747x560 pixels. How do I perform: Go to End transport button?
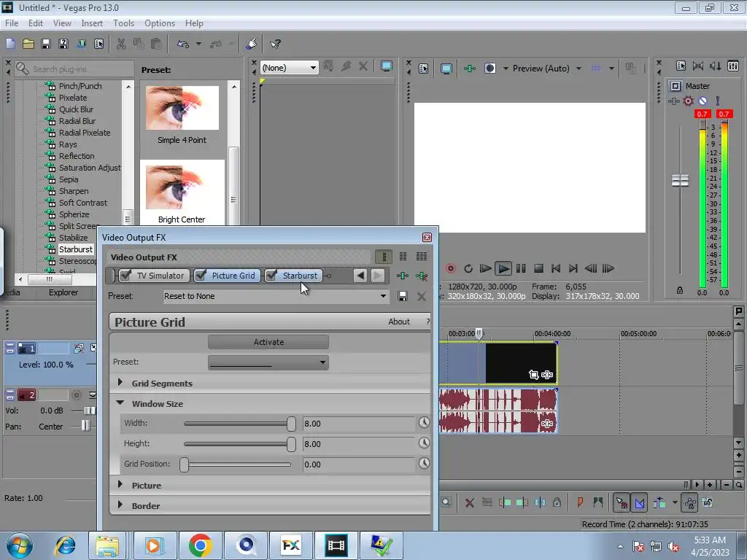click(573, 268)
